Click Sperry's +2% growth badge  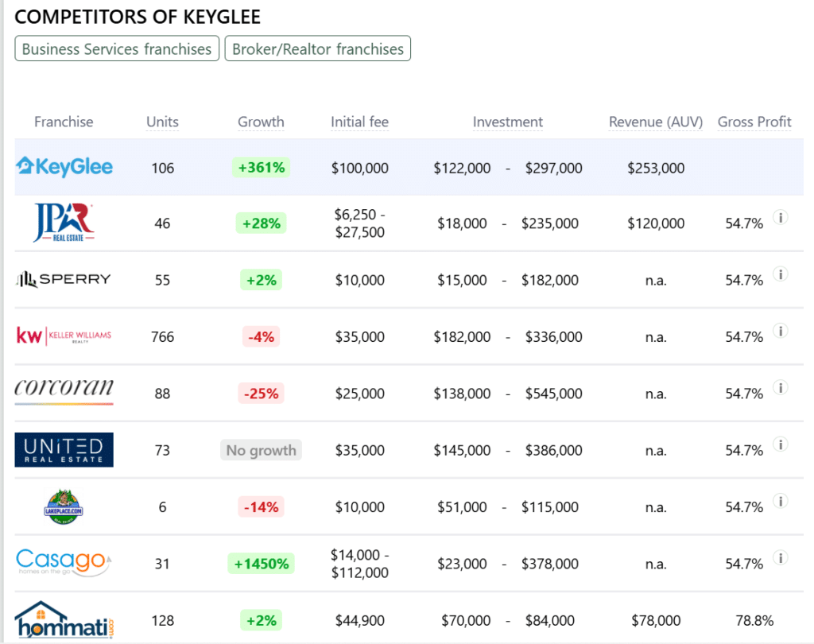pyautogui.click(x=261, y=280)
